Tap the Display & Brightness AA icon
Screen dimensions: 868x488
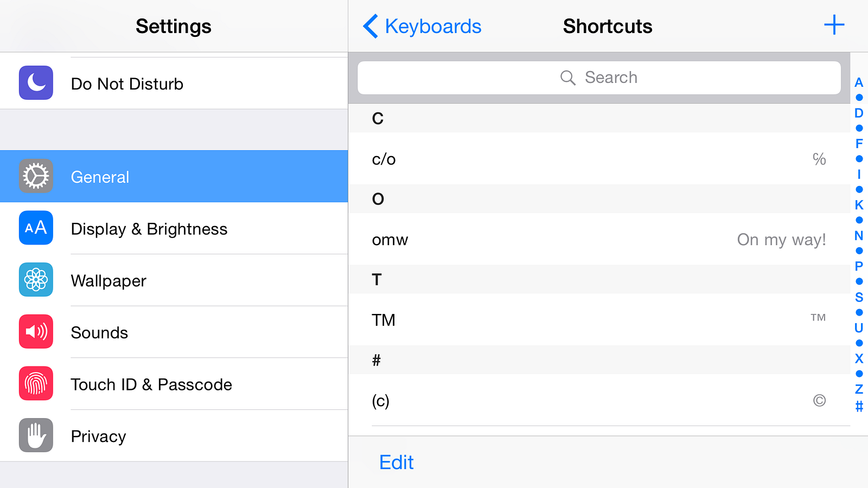click(36, 228)
